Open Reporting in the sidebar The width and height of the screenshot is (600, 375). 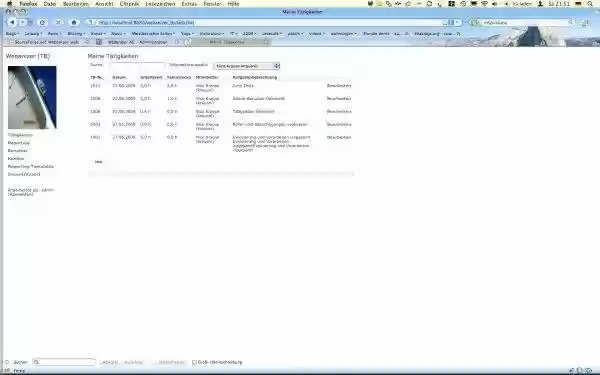[x=19, y=143]
